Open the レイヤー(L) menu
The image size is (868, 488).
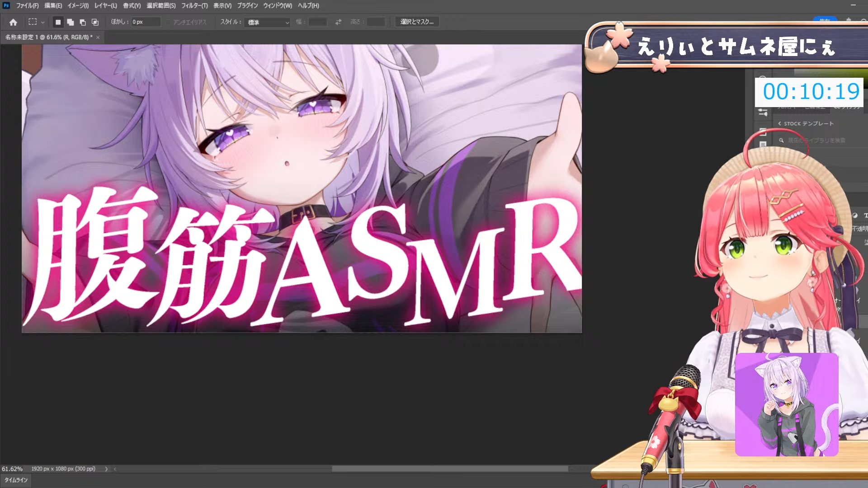(x=105, y=5)
